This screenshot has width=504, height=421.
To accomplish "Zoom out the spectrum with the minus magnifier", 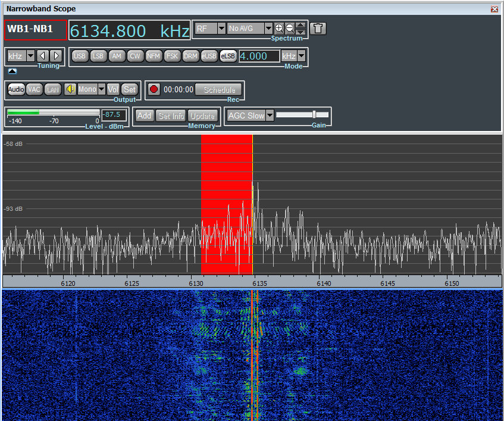I will [290, 29].
